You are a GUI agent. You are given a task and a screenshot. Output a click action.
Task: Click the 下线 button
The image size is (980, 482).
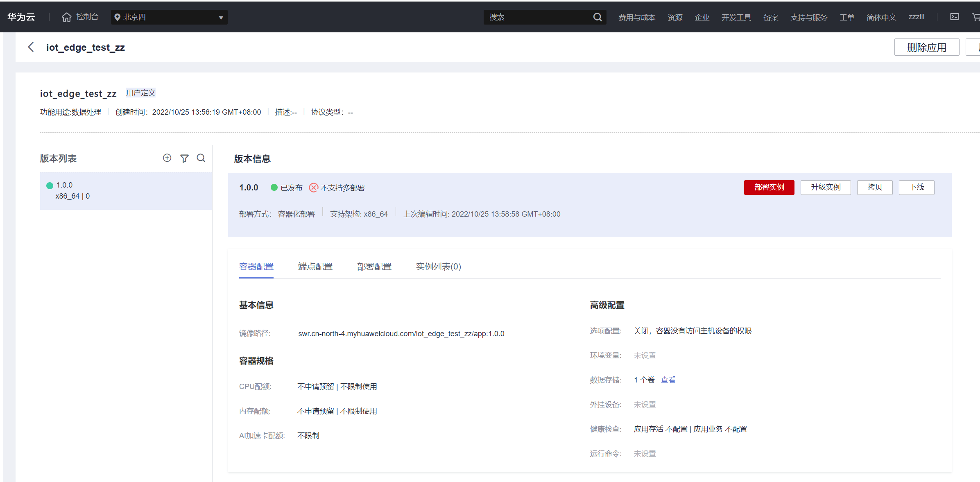coord(916,187)
